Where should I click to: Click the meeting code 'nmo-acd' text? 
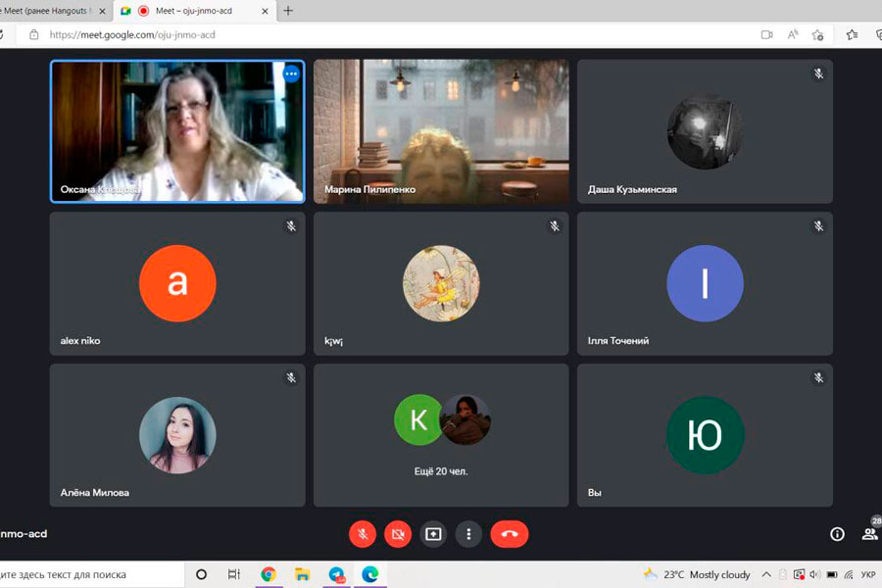pyautogui.click(x=24, y=533)
